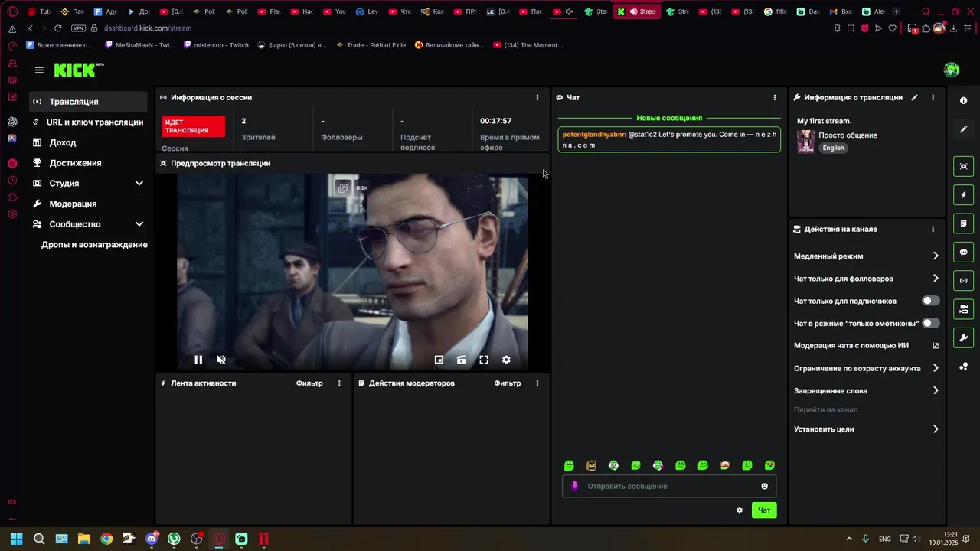Click the browser address bar URL
The height and width of the screenshot is (551, 980).
point(148,28)
